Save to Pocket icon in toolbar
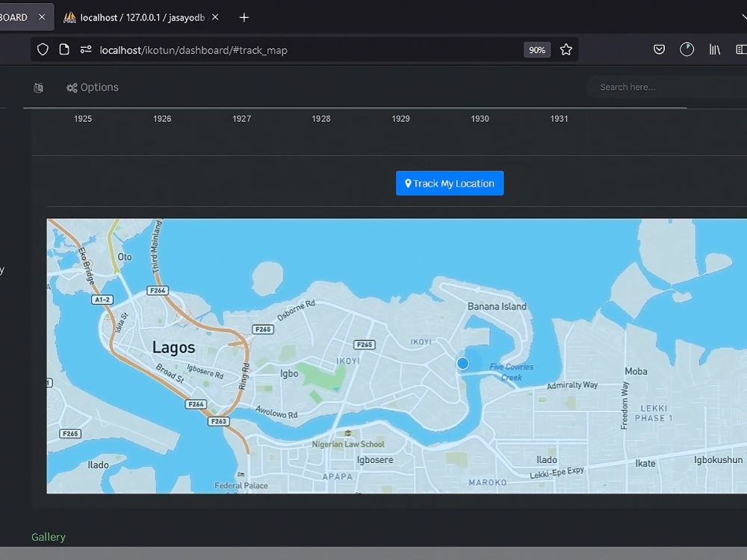The image size is (747, 560). pyautogui.click(x=659, y=49)
